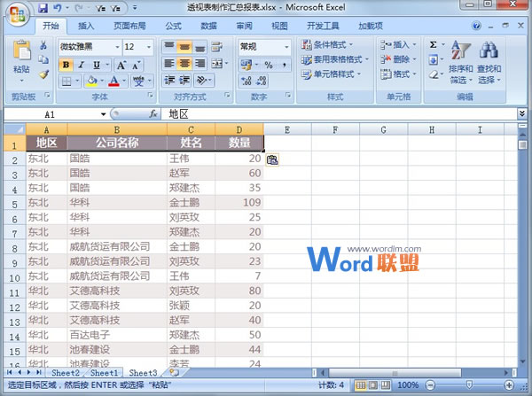
Task: Apply comma style number format
Action: (x=284, y=65)
